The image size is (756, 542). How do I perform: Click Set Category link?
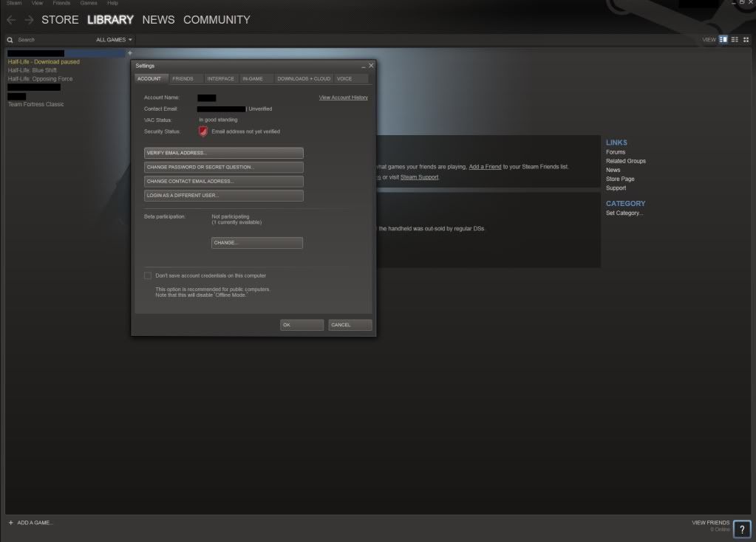pyautogui.click(x=624, y=213)
